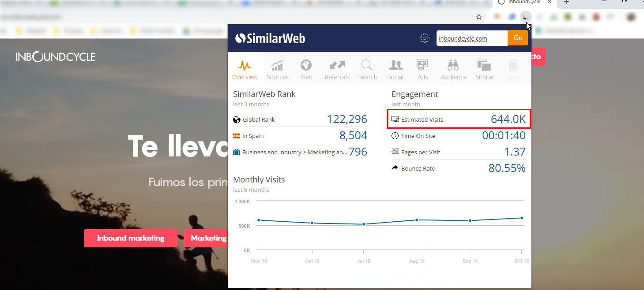644x290 pixels.
Task: Click the Inbound marketing button
Action: click(x=130, y=238)
